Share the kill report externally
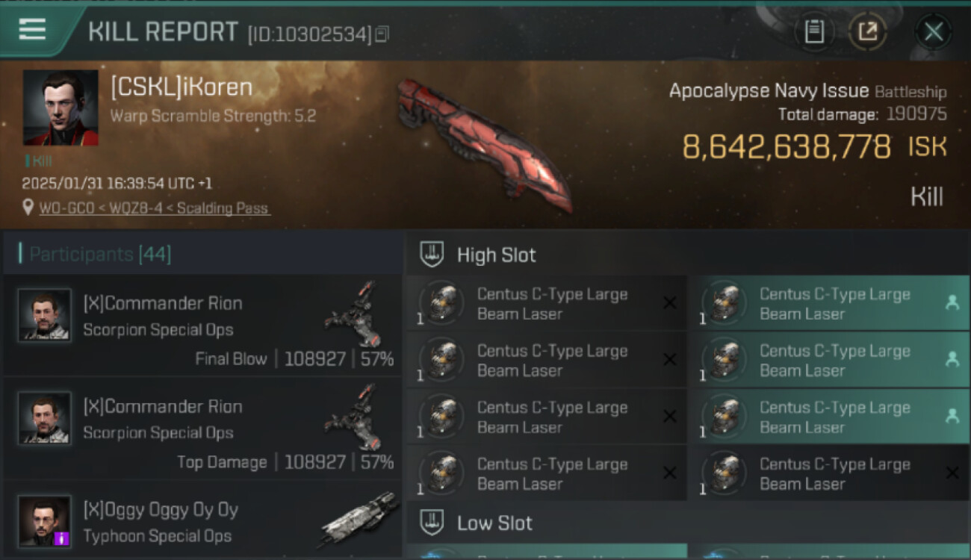 (x=868, y=32)
